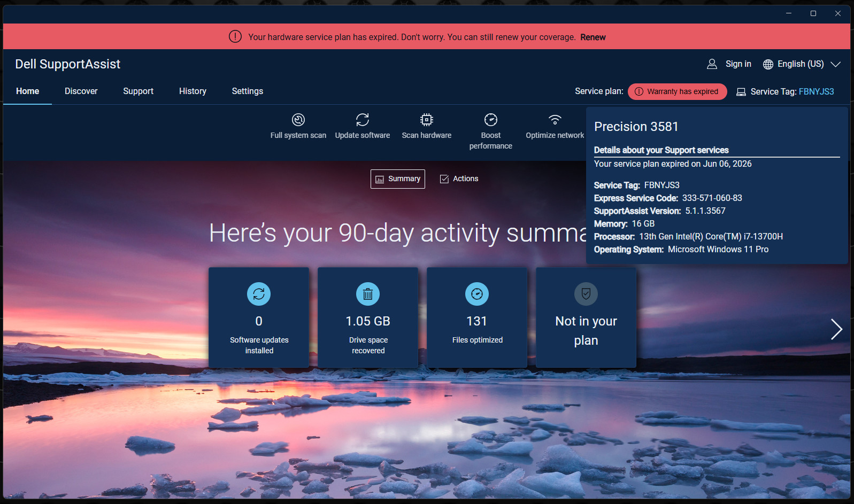Click the Express Service Code 333-571-060-83
854x504 pixels.
(668, 198)
